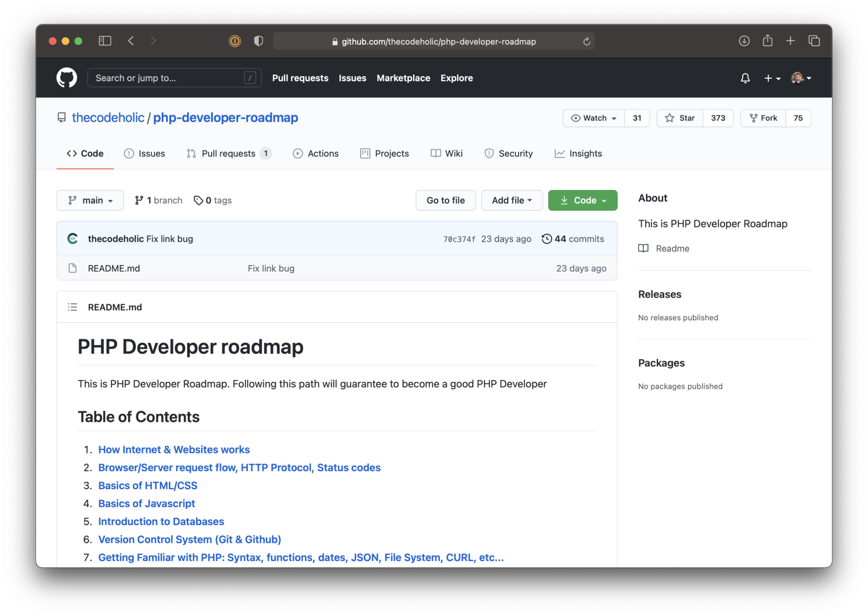Watch the repository
Viewport: 868px width, 615px height.
pyautogui.click(x=593, y=118)
